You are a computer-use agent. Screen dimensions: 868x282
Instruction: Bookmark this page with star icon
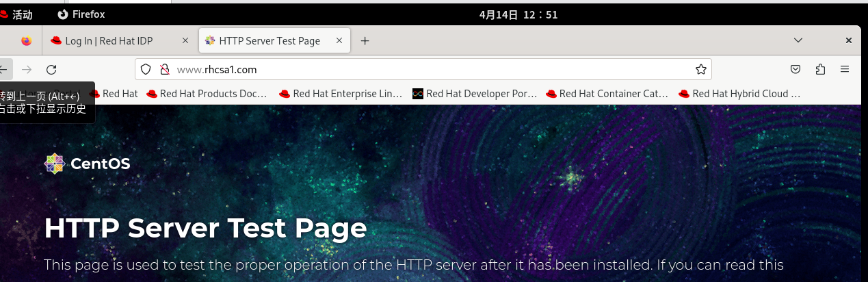[x=700, y=69]
